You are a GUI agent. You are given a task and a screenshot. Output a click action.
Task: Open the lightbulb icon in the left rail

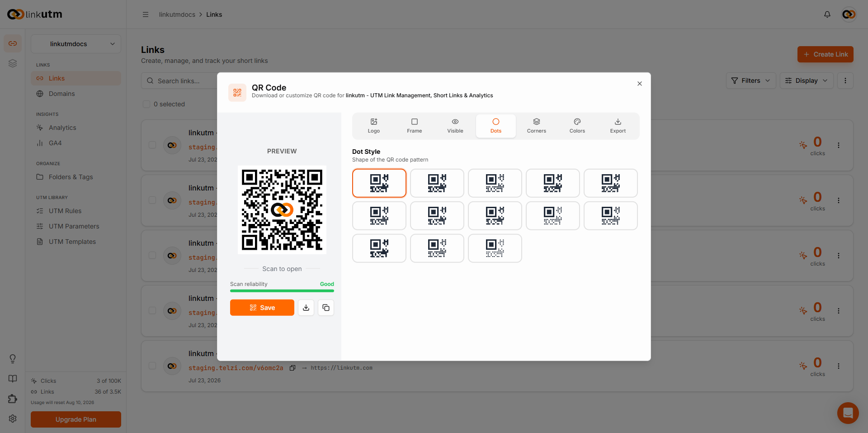13,359
